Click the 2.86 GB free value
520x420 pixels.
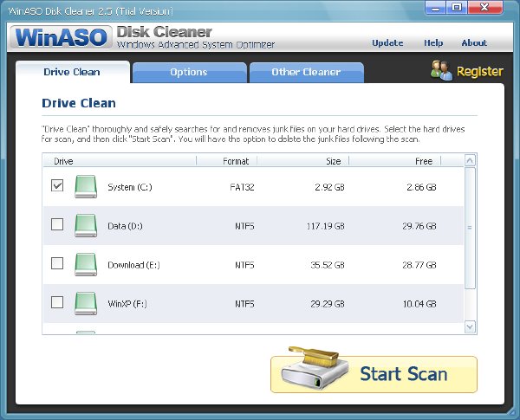click(x=421, y=187)
